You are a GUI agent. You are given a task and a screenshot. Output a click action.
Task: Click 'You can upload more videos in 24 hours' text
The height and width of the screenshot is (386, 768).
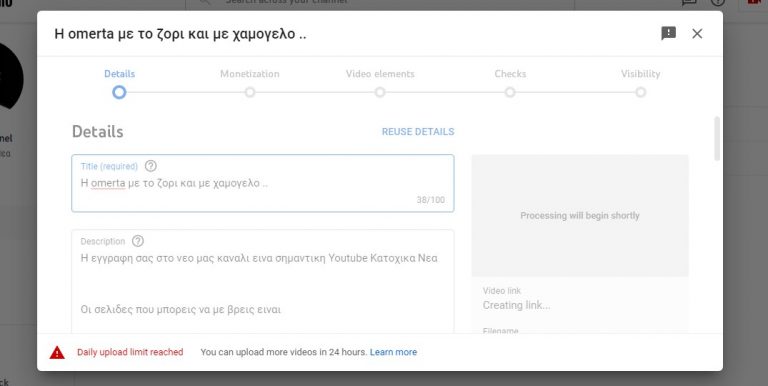(x=284, y=352)
